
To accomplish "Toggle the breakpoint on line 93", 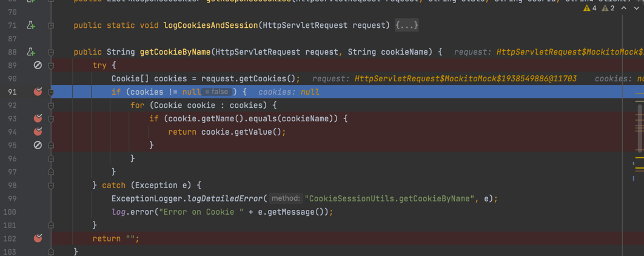I will [x=38, y=118].
